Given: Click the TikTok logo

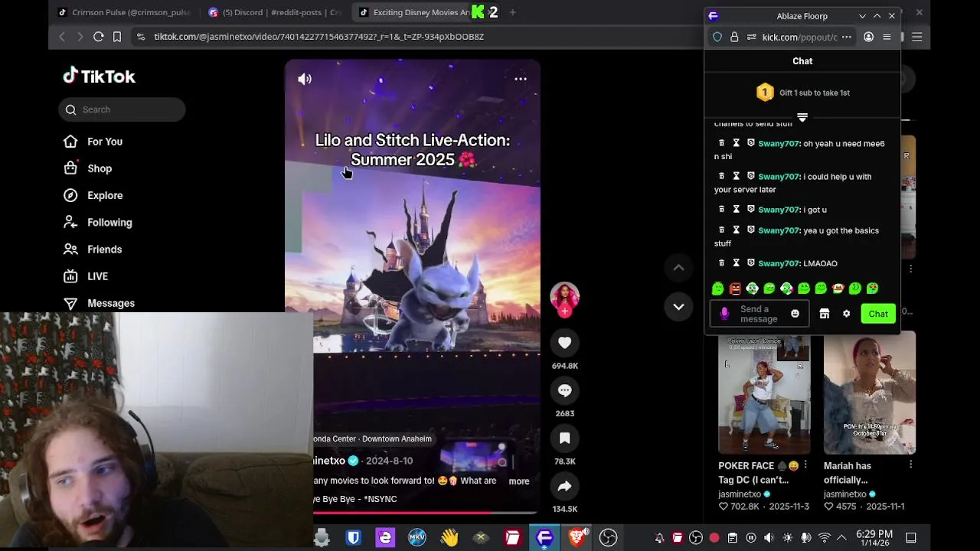Looking at the screenshot, I should tap(99, 76).
